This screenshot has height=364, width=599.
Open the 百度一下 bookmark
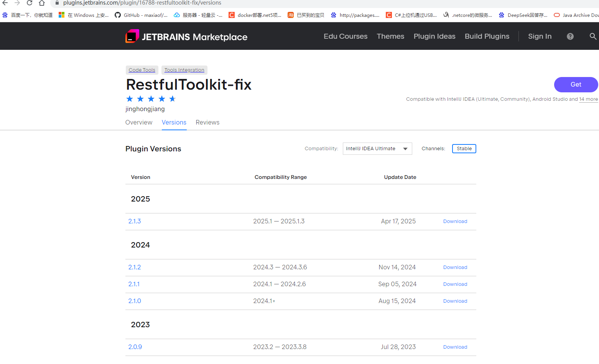27,15
